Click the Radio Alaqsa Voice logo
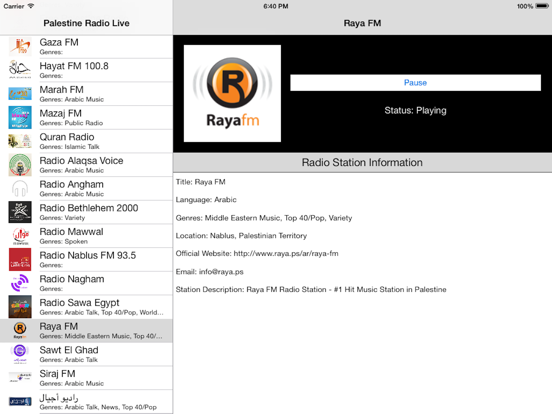The height and width of the screenshot is (414, 552). [20, 165]
